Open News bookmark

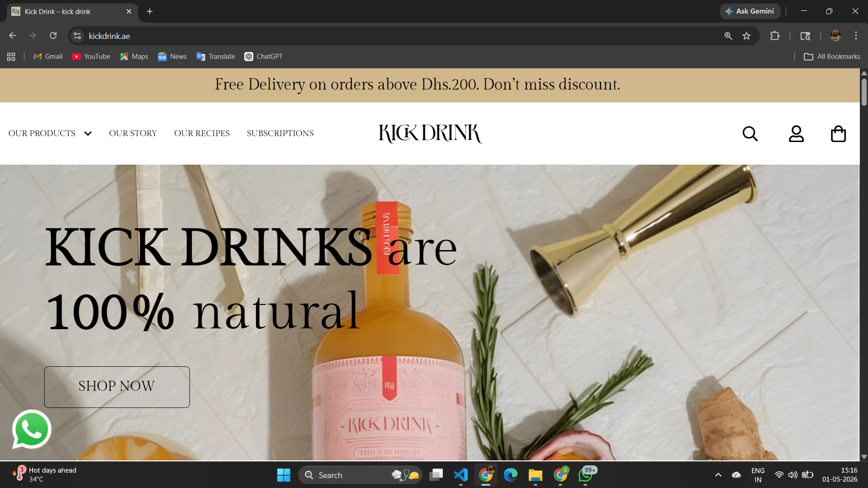coord(172,57)
